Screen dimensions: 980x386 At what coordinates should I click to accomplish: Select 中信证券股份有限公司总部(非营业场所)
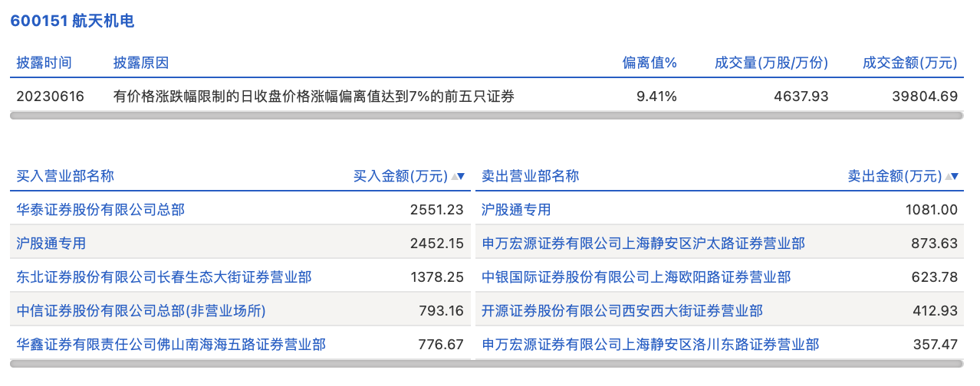point(141,311)
